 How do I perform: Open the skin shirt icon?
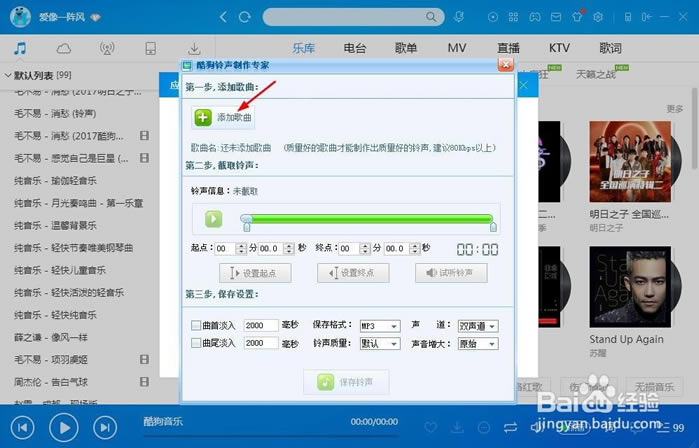(x=578, y=16)
